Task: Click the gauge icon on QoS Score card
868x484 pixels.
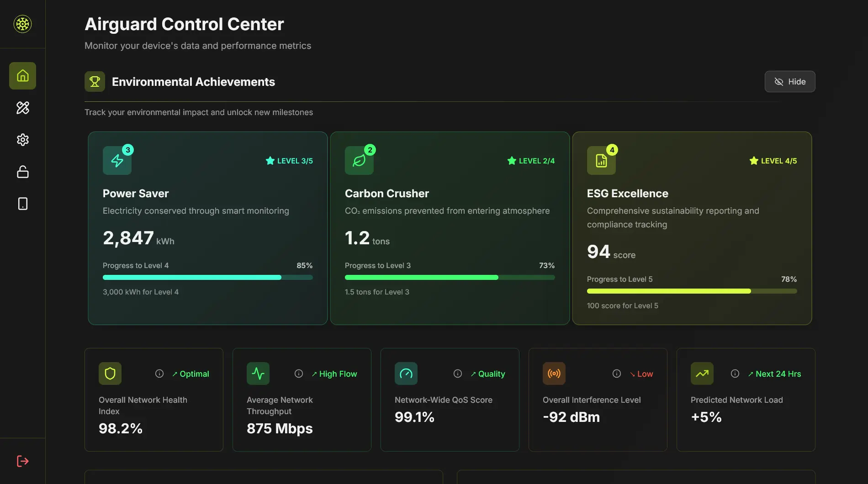Action: 406,373
